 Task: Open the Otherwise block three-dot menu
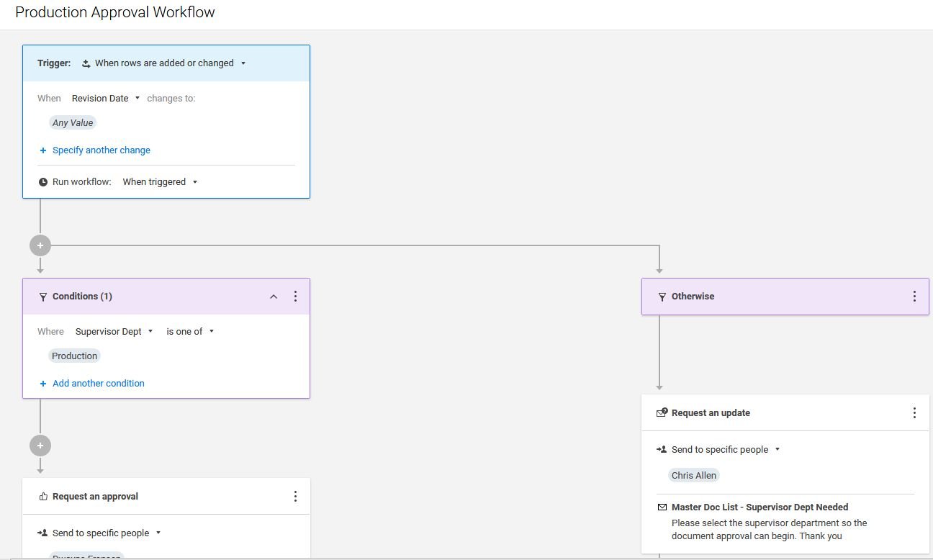pos(914,297)
